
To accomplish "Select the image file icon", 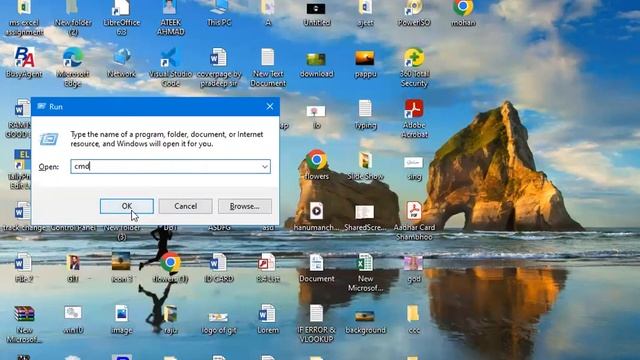I will tap(121, 319).
